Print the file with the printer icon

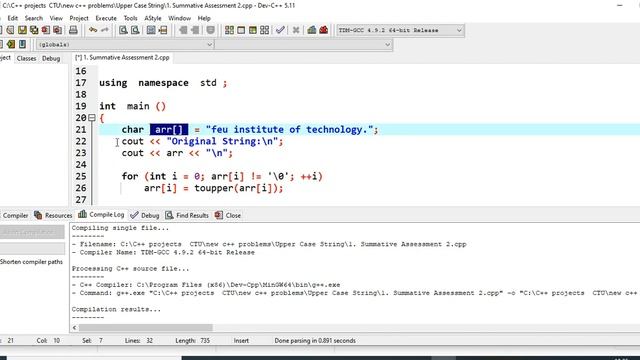[73, 30]
